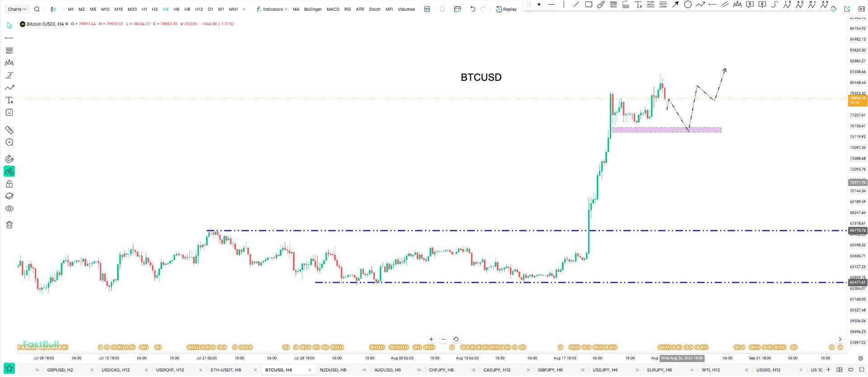Switch to the NZDUSD, H8 tab
Screen dimensions: 868x377
(x=333, y=370)
